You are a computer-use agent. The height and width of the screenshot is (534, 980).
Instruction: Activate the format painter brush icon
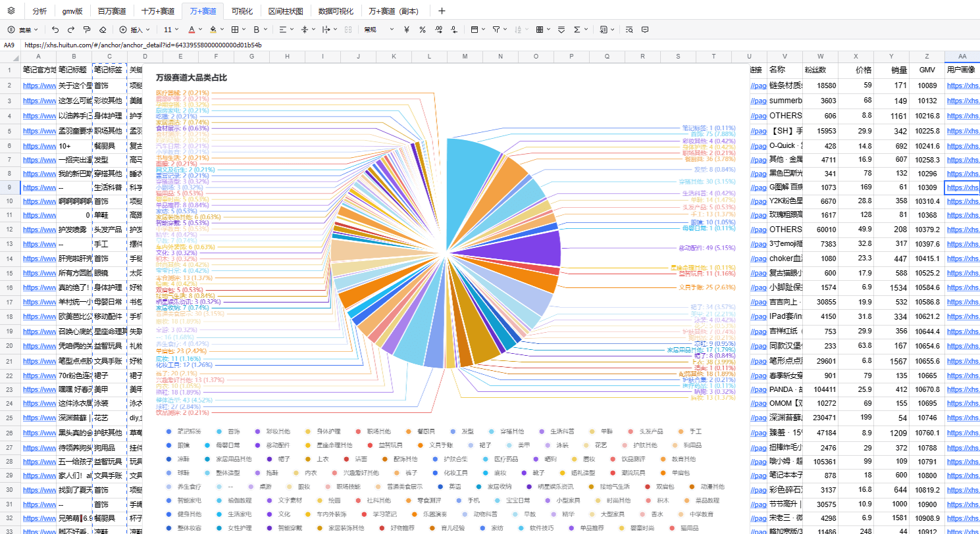pyautogui.click(x=86, y=30)
